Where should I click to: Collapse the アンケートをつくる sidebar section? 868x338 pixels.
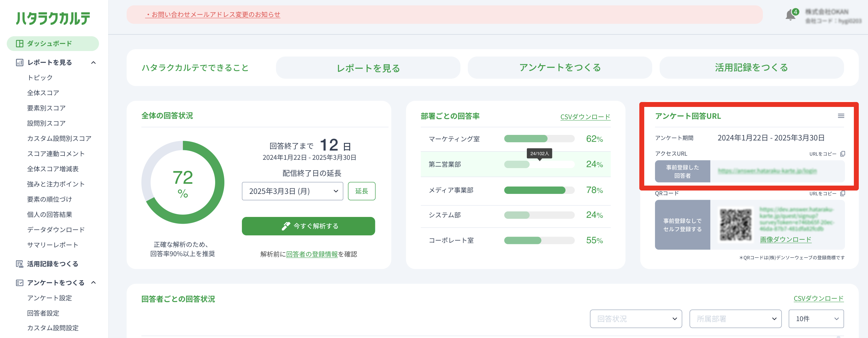[x=93, y=283]
